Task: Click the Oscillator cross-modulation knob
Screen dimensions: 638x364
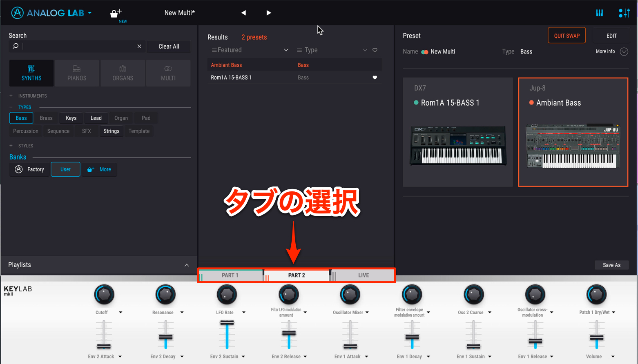Action: pyautogui.click(x=535, y=294)
